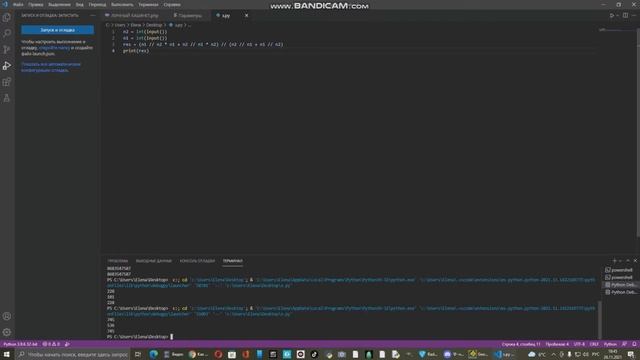Screen dimensions: 640x360
Task: Open the Терминал menu
Action: pos(148,4)
